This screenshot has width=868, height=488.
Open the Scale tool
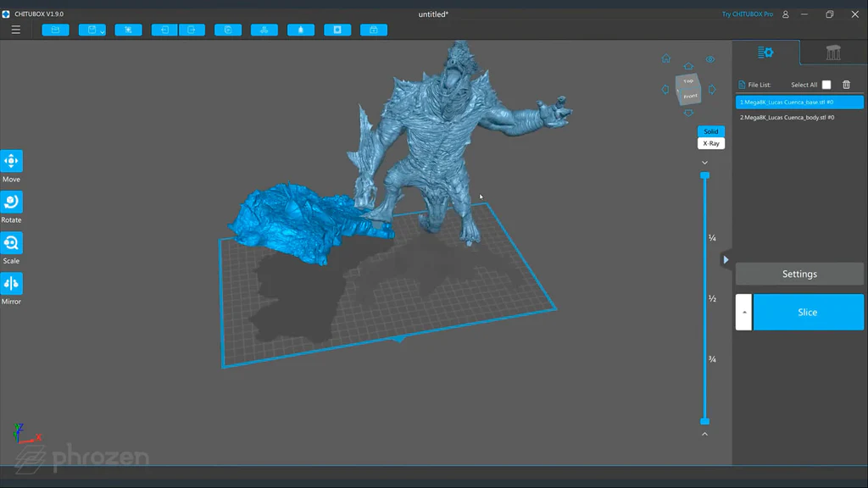click(x=11, y=242)
